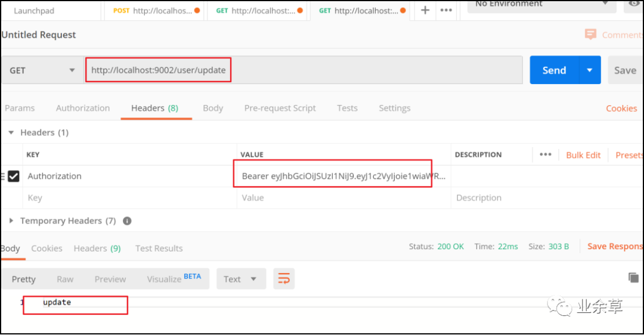644x335 pixels.
Task: Open the Tests tab
Action: pos(347,108)
